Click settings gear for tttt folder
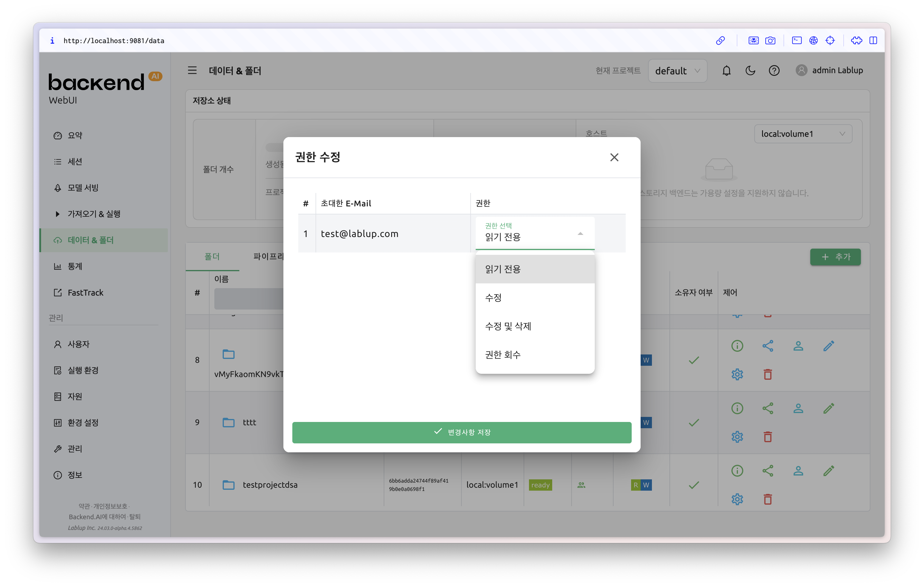The width and height of the screenshot is (924, 587). [737, 437]
